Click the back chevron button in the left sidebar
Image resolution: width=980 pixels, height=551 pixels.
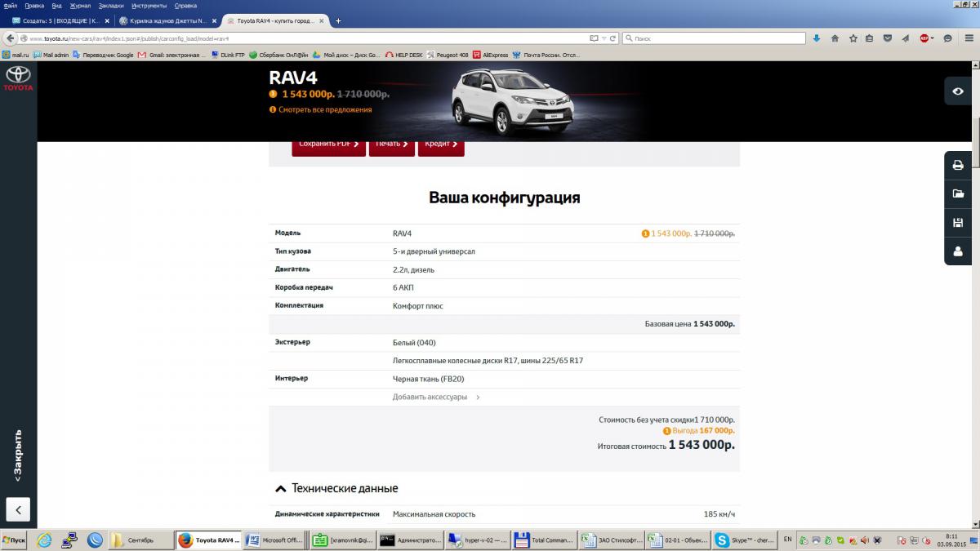pos(18,509)
